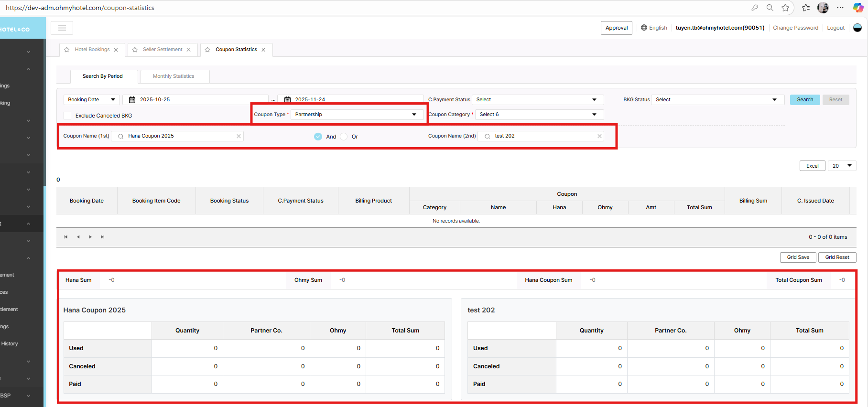Click the Search button
This screenshot has width=868, height=407.
804,100
